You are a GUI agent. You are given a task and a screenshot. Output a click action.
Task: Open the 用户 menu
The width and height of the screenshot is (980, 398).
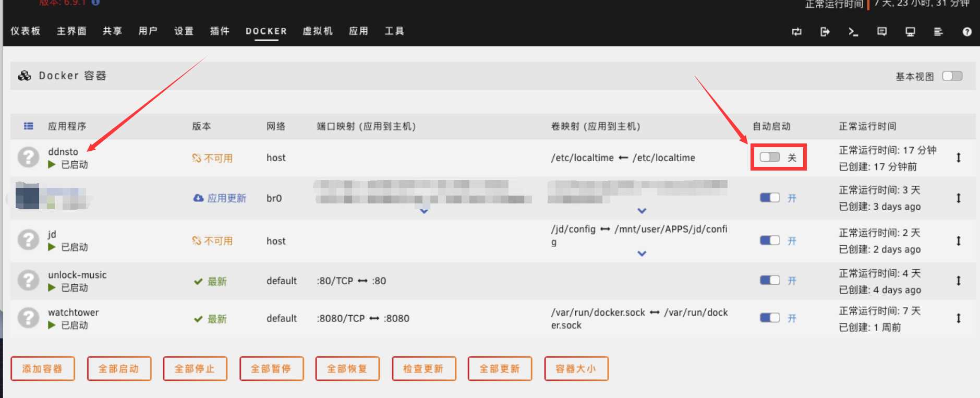(148, 31)
